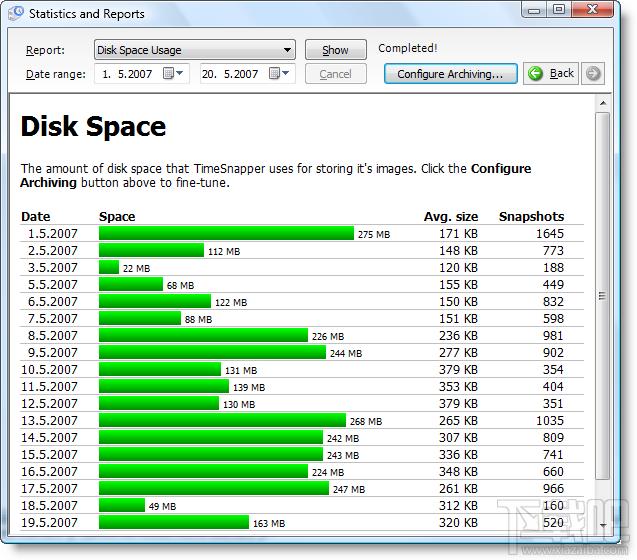The image size is (637, 560).
Task: Click the date 19.5.2007
Action: (x=49, y=523)
